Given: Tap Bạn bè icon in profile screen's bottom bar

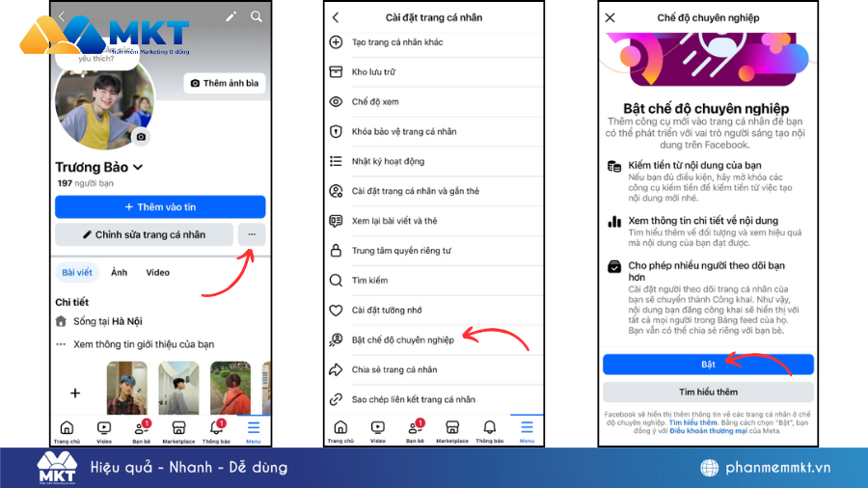Looking at the screenshot, I should [x=141, y=431].
